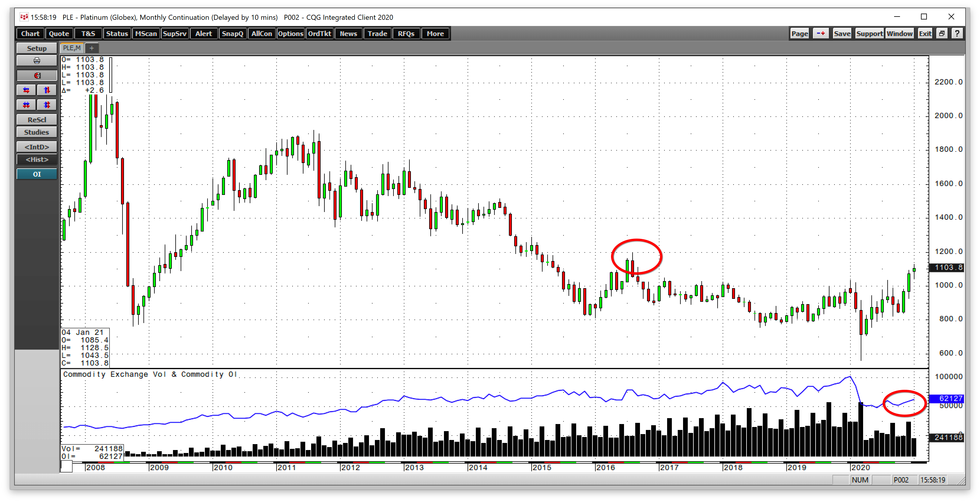Open the Studies button
980x502 pixels.
pyautogui.click(x=37, y=132)
